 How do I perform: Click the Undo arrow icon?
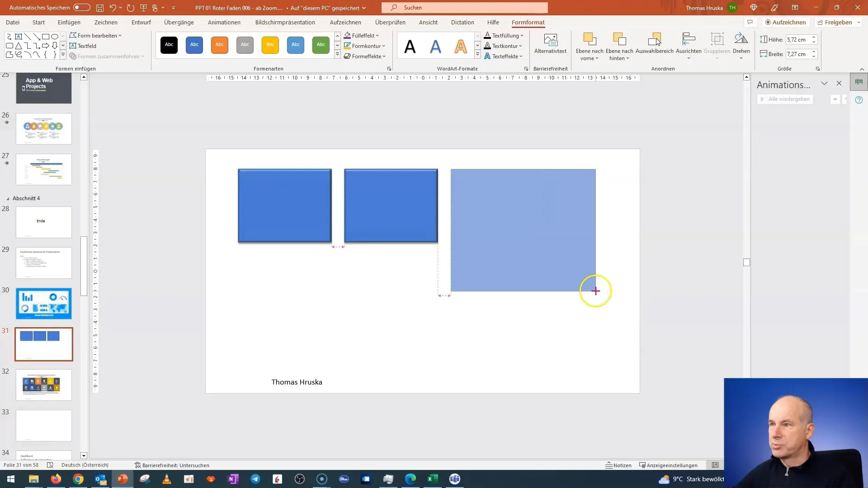click(113, 8)
